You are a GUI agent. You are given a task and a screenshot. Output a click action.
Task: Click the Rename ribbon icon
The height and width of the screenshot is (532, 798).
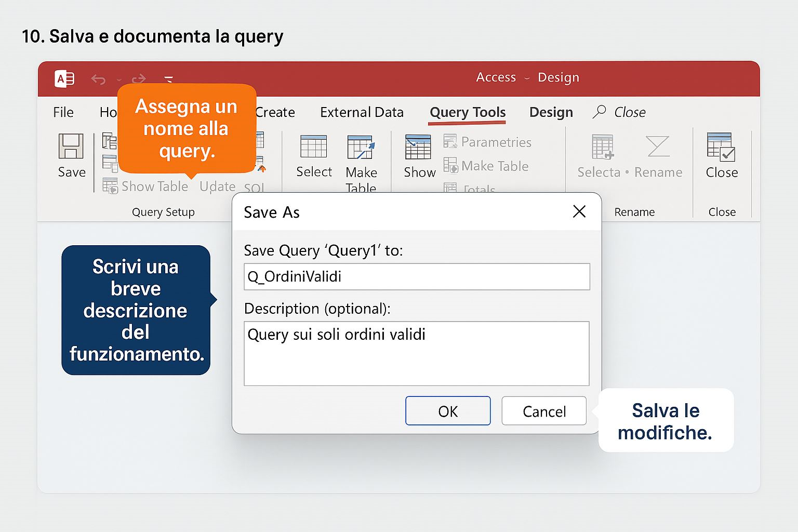658,147
